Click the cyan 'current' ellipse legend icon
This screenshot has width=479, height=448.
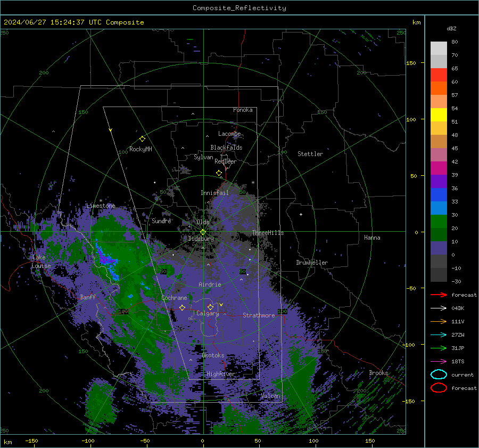(x=439, y=374)
